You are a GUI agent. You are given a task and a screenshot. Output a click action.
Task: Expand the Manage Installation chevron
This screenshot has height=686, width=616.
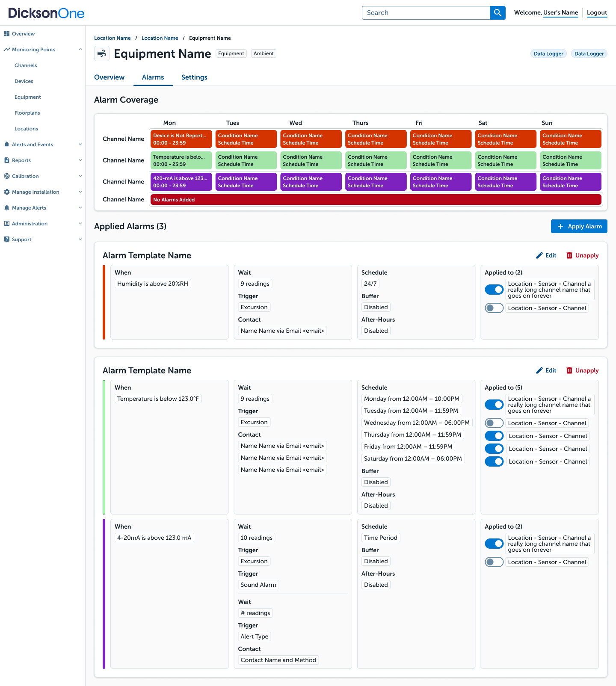(80, 192)
